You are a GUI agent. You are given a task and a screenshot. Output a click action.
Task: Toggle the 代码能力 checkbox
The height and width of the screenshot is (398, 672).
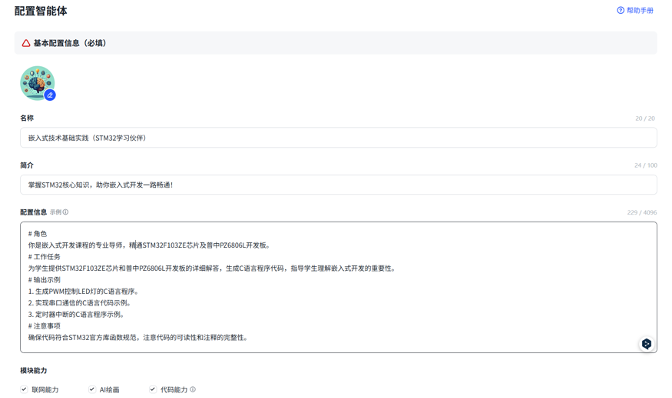tap(153, 389)
